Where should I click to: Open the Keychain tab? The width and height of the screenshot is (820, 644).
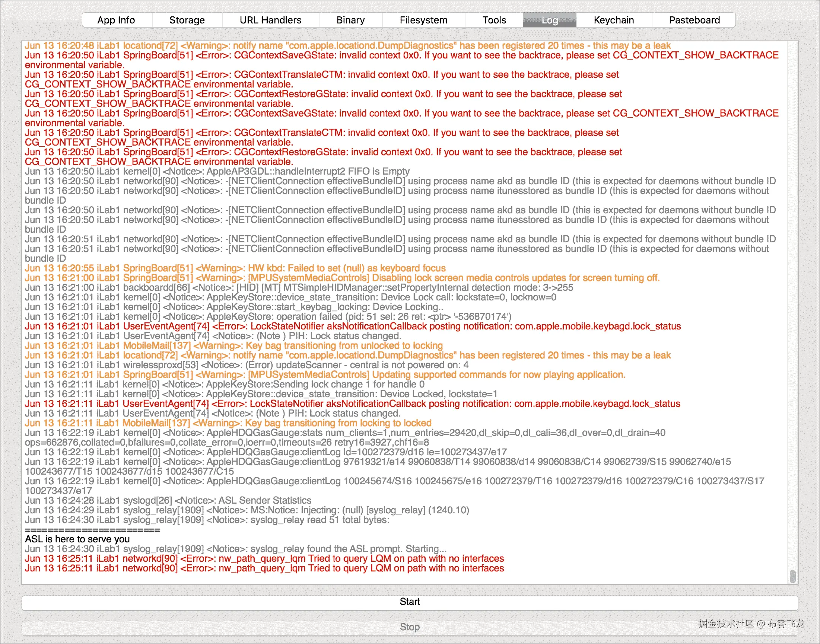(614, 20)
